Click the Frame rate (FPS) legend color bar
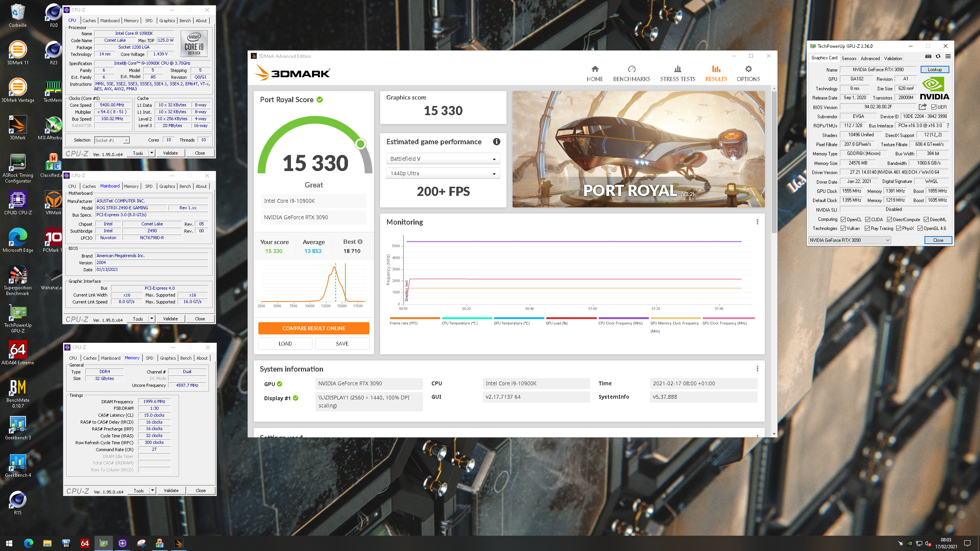This screenshot has height=551, width=980. click(415, 318)
